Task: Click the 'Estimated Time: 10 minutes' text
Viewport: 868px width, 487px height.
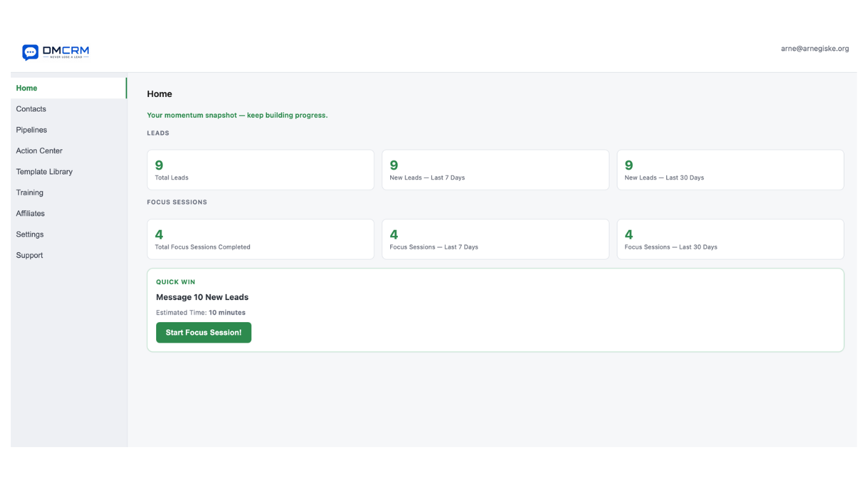Action: [x=201, y=313]
